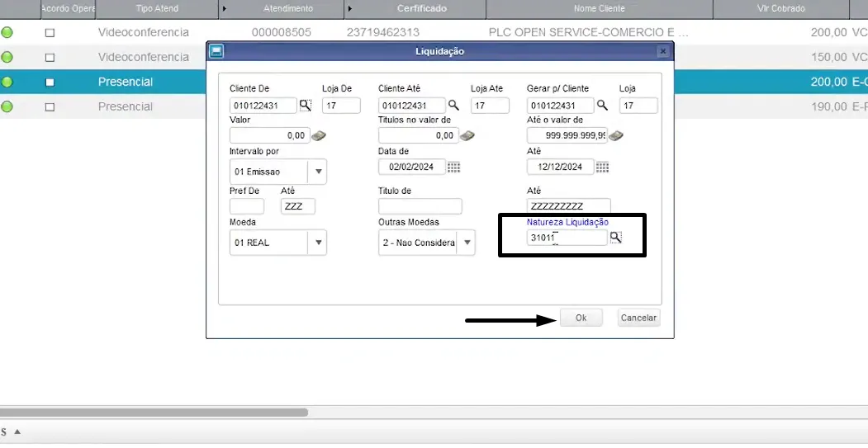The height and width of the screenshot is (448, 868).
Task: Open calendar for Até date 12/12/2024
Action: pyautogui.click(x=602, y=167)
